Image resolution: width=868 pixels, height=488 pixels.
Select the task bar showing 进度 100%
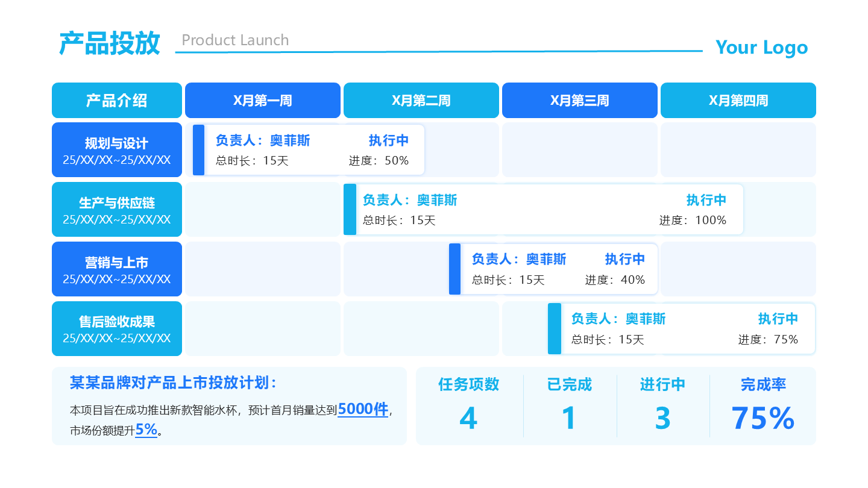pos(543,210)
